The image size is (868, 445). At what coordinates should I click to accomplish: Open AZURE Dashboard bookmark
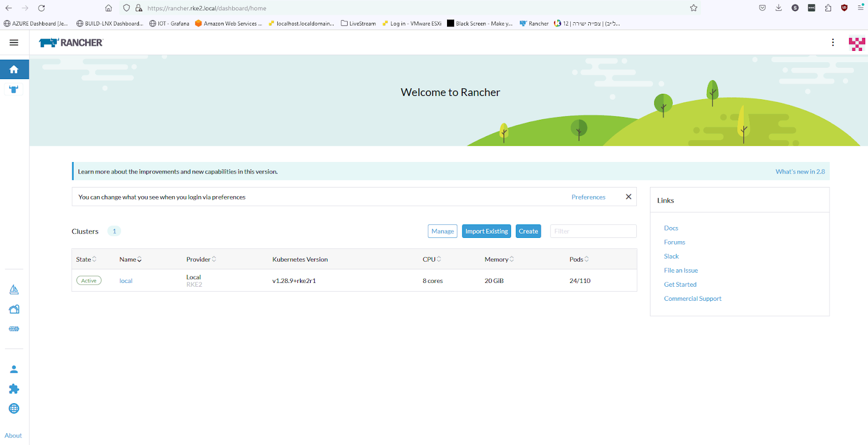[x=36, y=23]
